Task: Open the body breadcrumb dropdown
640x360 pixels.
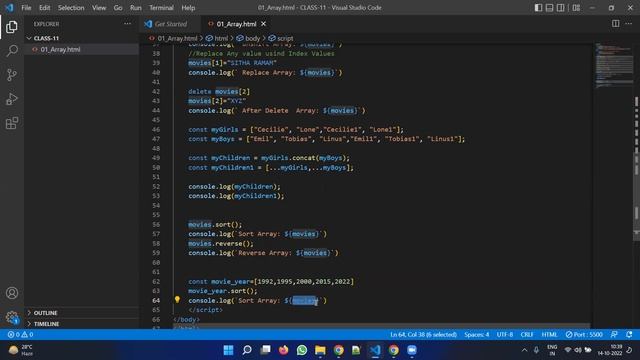Action: tap(249, 38)
